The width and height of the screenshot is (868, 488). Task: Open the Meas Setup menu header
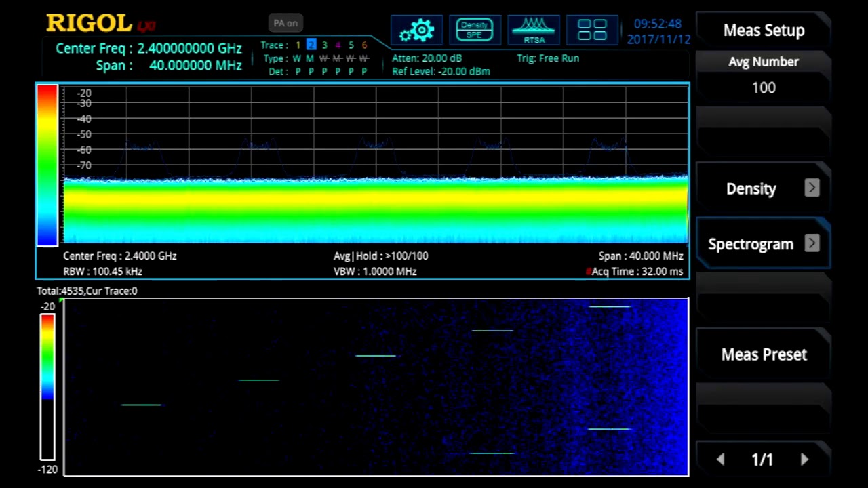click(x=764, y=30)
